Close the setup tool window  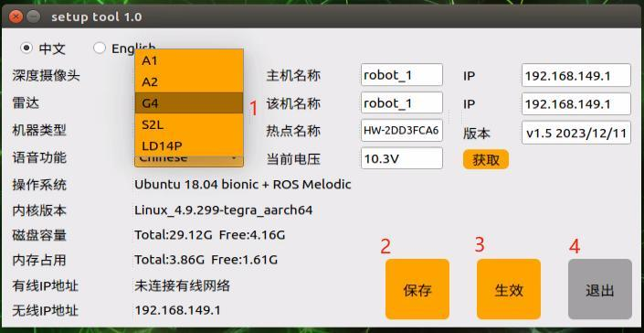pyautogui.click(x=16, y=16)
